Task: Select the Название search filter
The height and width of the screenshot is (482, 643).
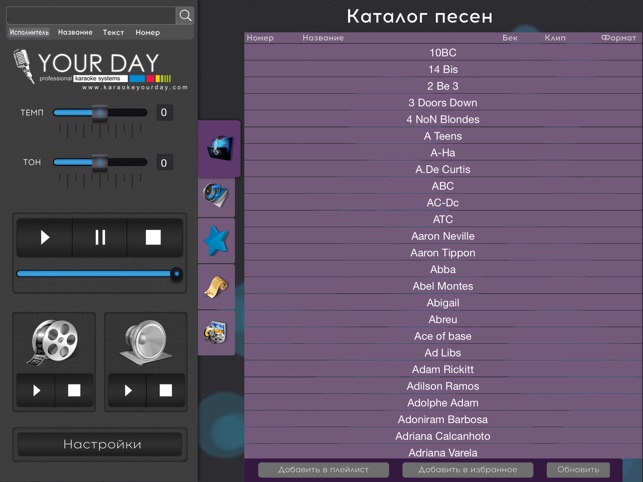Action: click(x=75, y=32)
